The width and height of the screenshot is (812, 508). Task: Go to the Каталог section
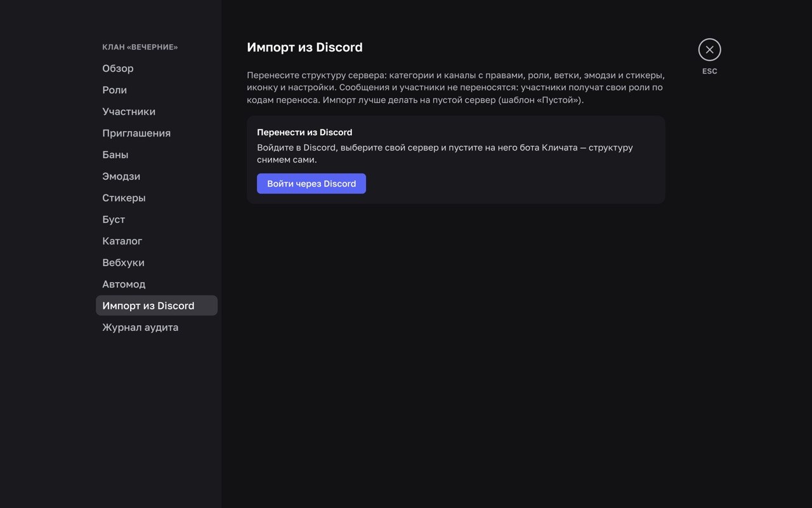tap(157, 241)
